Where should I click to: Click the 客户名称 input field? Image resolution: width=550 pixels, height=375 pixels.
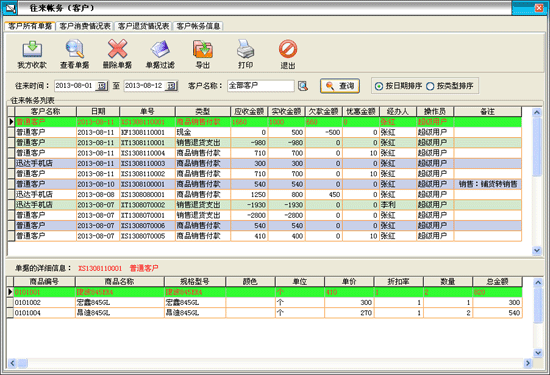click(x=261, y=86)
